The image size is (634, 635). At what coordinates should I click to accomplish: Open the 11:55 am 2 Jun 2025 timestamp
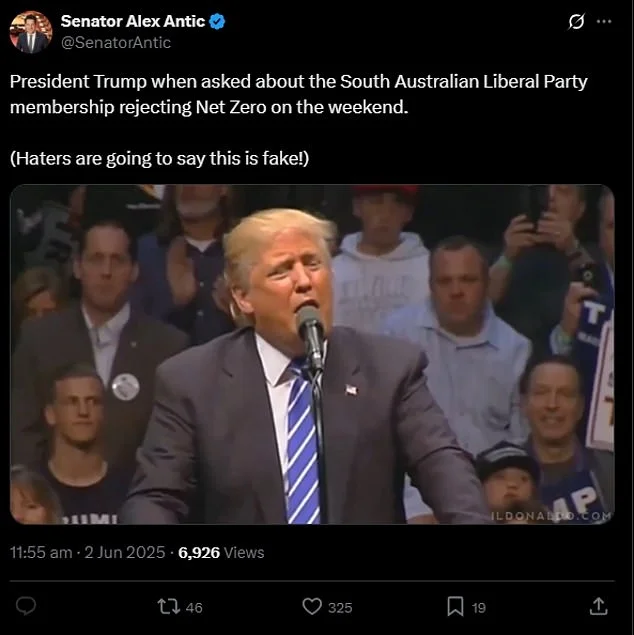pyautogui.click(x=87, y=552)
